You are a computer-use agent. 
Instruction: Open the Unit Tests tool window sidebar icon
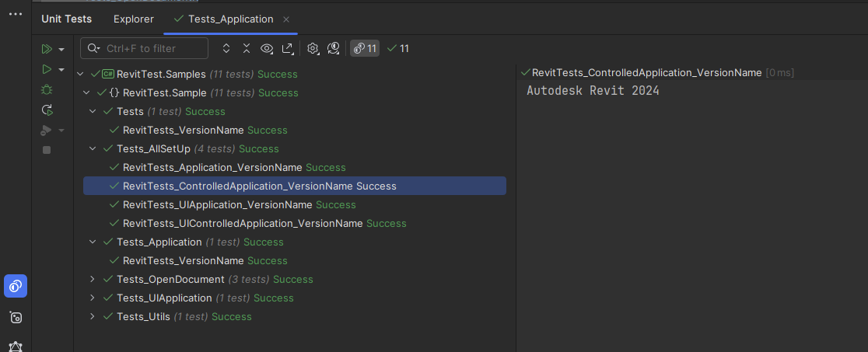(x=16, y=286)
